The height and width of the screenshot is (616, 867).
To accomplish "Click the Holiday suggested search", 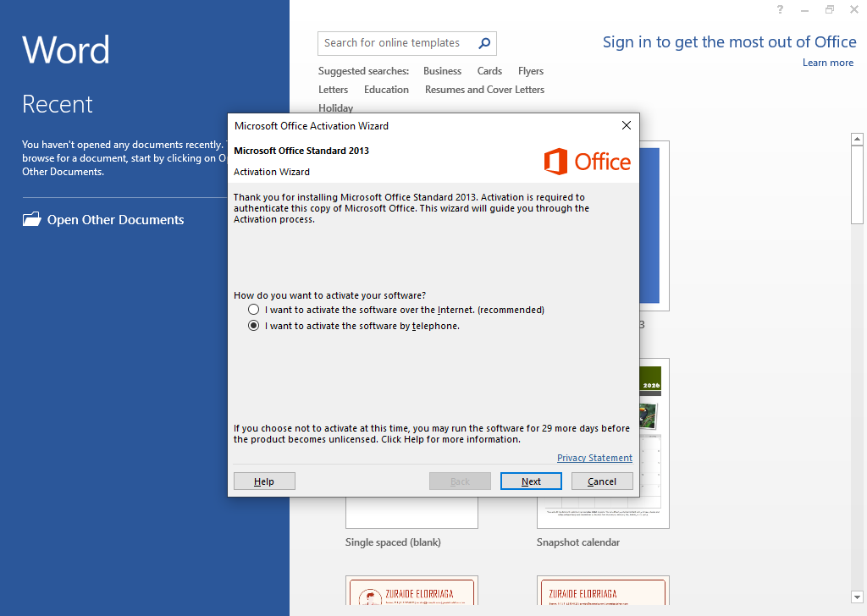I will point(335,107).
